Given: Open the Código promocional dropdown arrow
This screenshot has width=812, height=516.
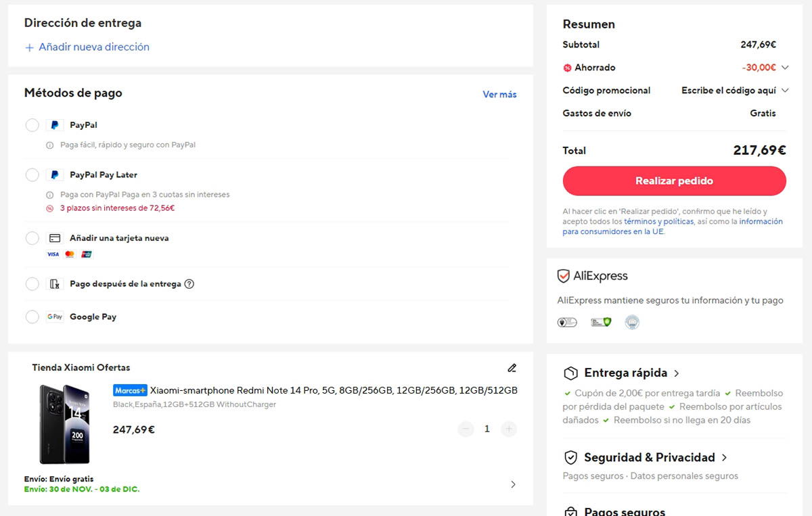Looking at the screenshot, I should pos(784,90).
